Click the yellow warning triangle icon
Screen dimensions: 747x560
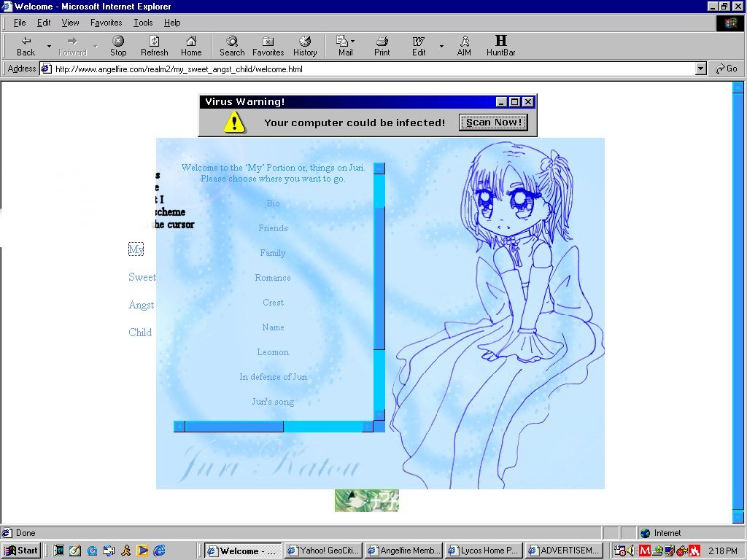click(x=234, y=122)
